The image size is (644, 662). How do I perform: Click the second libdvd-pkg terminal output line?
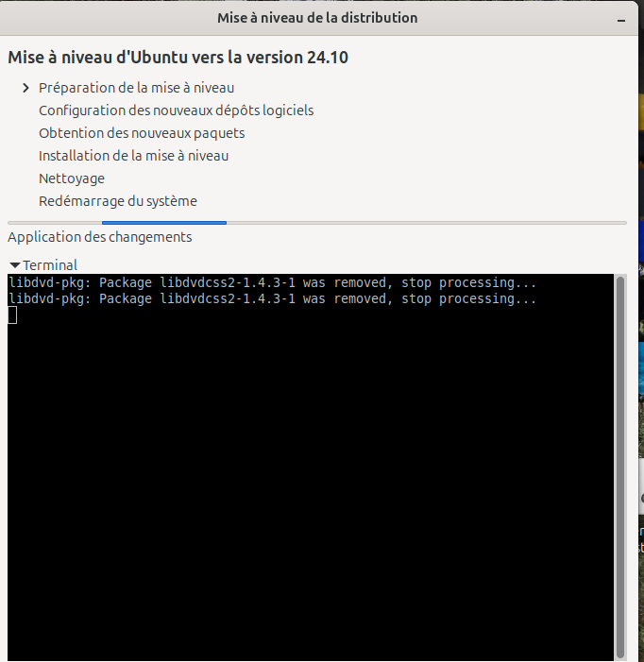272,299
